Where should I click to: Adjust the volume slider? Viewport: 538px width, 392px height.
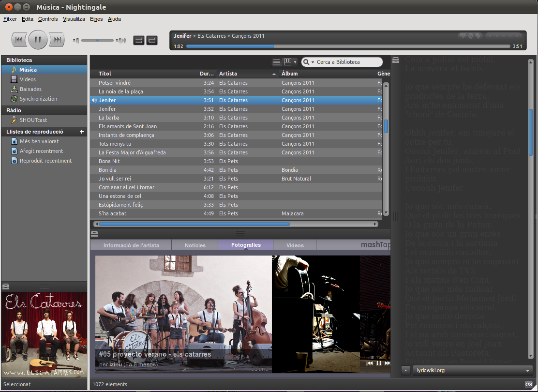click(97, 41)
